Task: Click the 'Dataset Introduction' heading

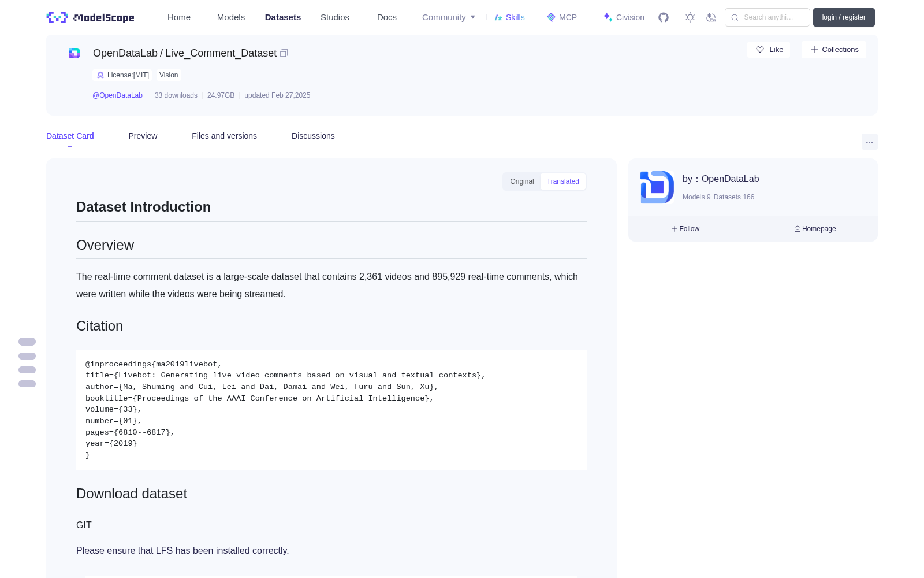Action: pos(143,207)
